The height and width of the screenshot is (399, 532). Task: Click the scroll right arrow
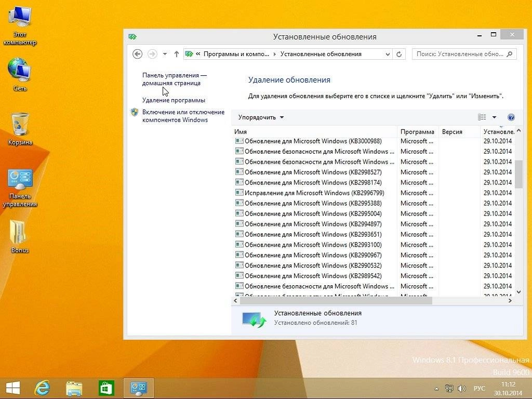point(510,301)
